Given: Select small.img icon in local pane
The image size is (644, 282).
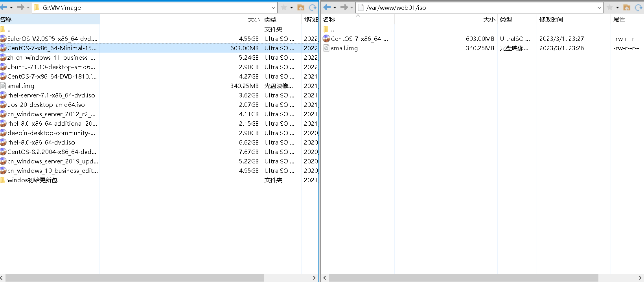Looking at the screenshot, I should (3, 86).
